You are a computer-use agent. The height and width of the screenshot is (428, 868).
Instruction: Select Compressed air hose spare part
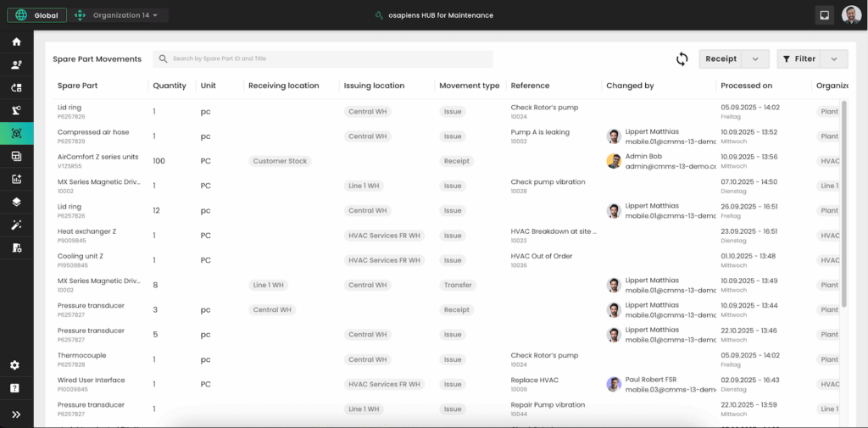tap(93, 132)
